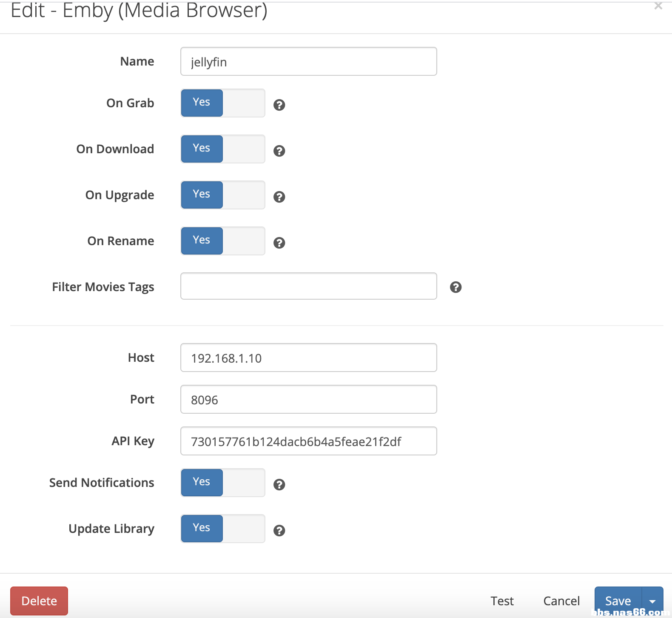The height and width of the screenshot is (618, 672).
Task: Toggle the On Grab switch
Action: click(x=223, y=103)
